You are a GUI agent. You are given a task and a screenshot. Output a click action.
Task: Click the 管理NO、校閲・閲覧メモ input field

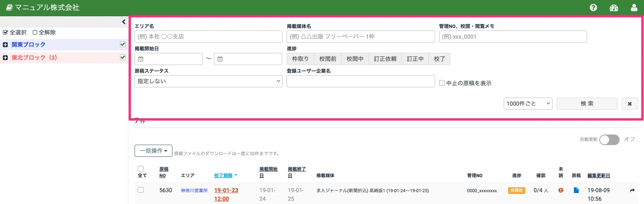(x=513, y=37)
